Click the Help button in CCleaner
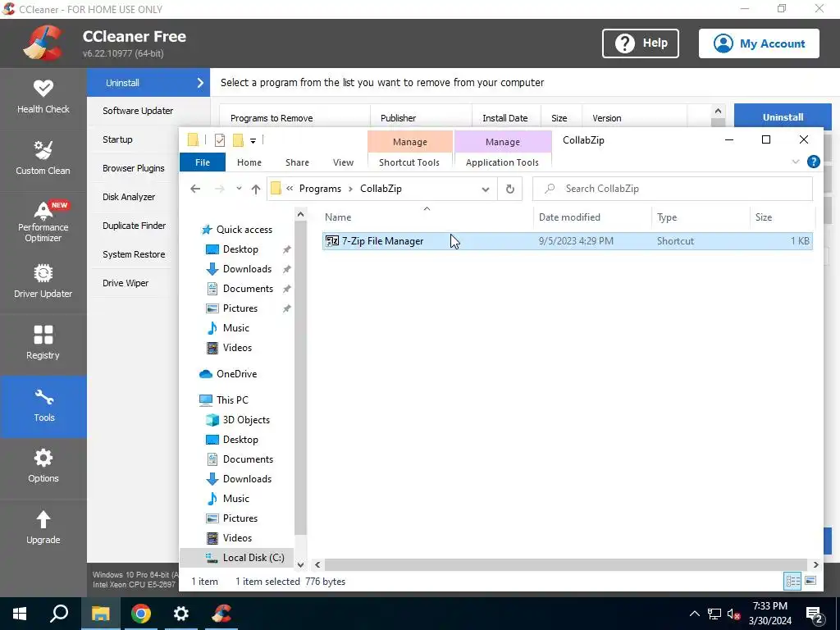Image resolution: width=840 pixels, height=630 pixels. click(x=640, y=43)
